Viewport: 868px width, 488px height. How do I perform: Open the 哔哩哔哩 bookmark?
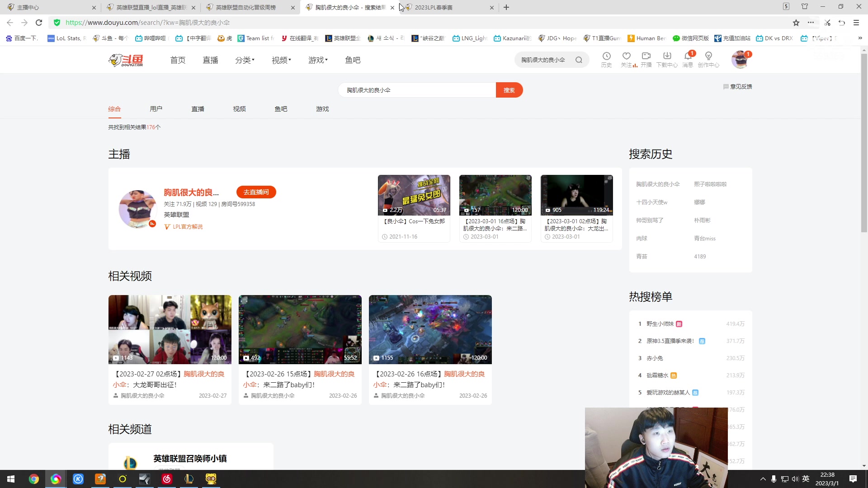click(x=151, y=38)
